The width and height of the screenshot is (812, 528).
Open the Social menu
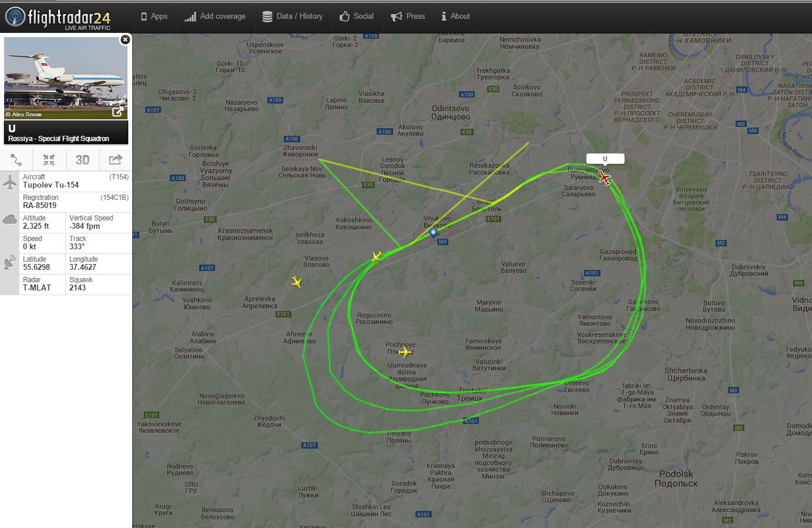[x=357, y=16]
